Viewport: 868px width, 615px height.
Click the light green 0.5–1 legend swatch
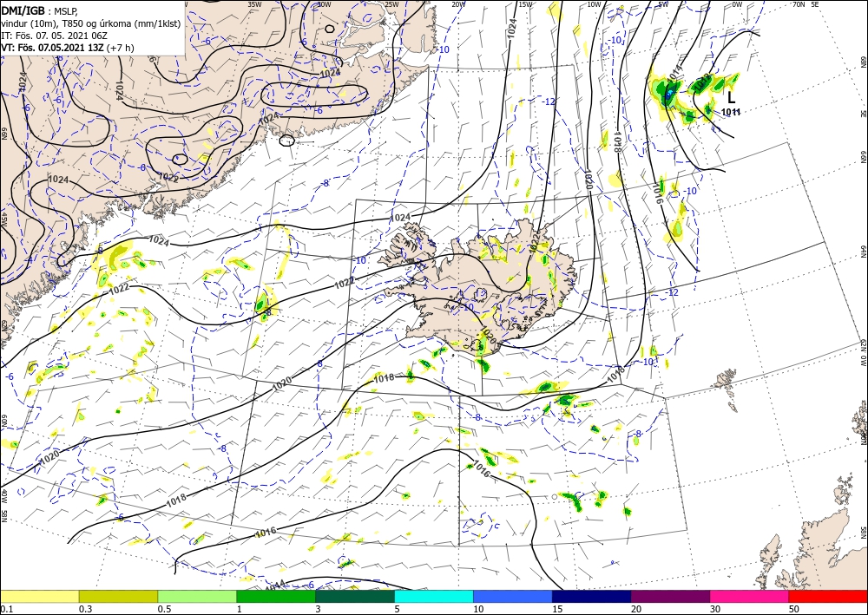[197, 596]
